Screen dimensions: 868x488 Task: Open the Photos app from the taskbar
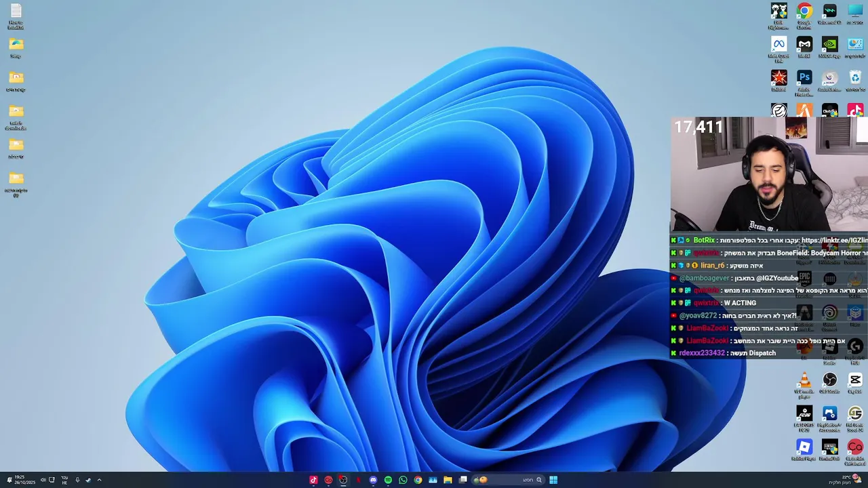tap(433, 480)
